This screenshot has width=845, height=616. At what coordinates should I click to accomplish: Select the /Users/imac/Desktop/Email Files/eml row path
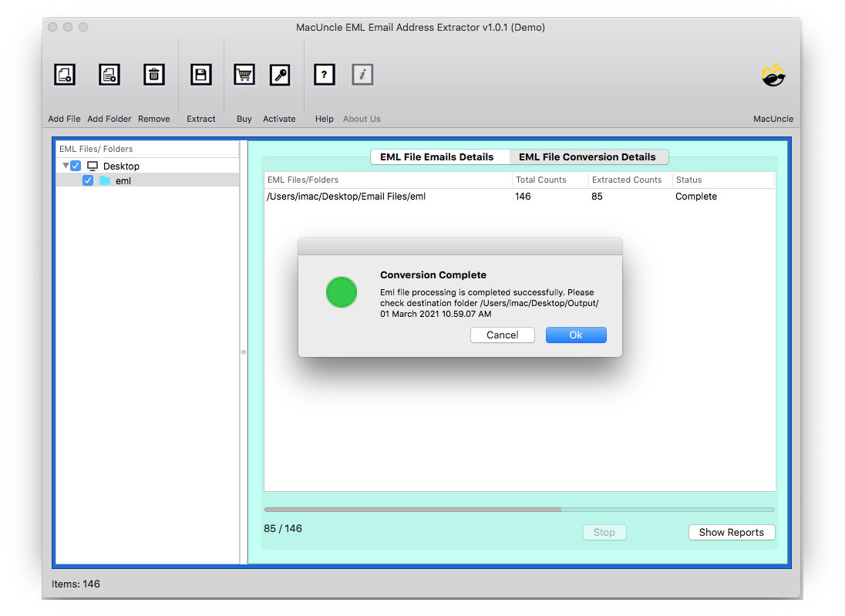coord(346,196)
